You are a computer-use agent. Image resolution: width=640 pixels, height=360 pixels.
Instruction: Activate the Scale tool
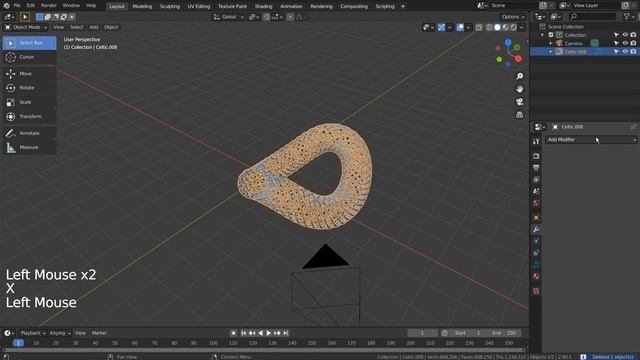tap(29, 102)
